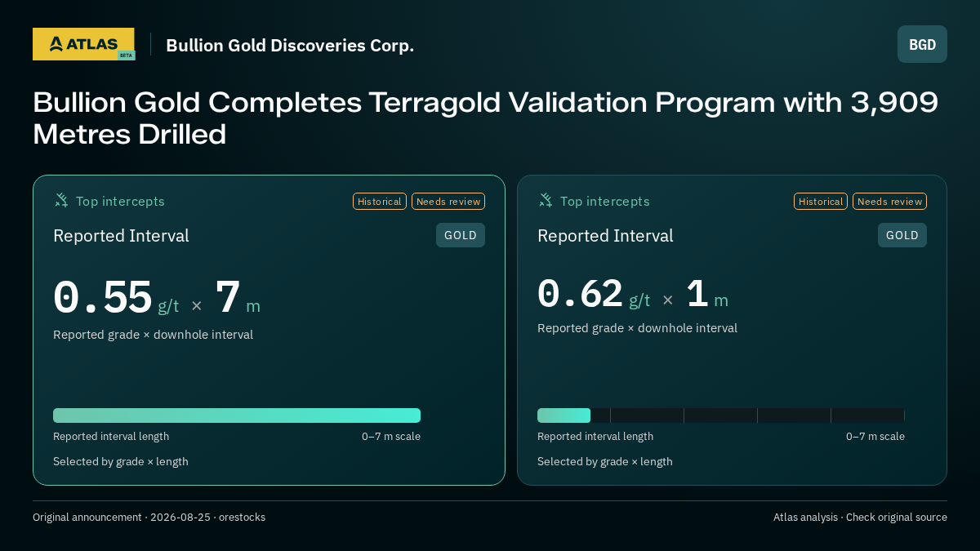Click the Bullion Gold Discoveries Corp. company name
The image size is (980, 551).
[290, 46]
